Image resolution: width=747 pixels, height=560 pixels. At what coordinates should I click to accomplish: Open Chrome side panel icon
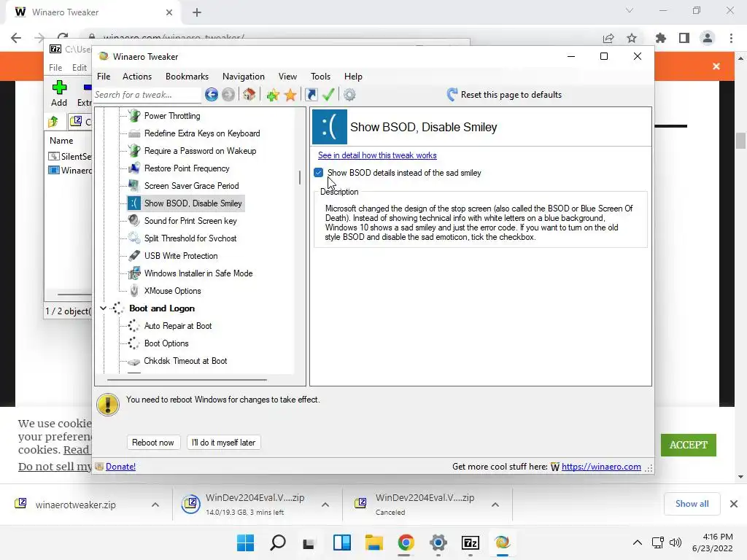click(684, 38)
